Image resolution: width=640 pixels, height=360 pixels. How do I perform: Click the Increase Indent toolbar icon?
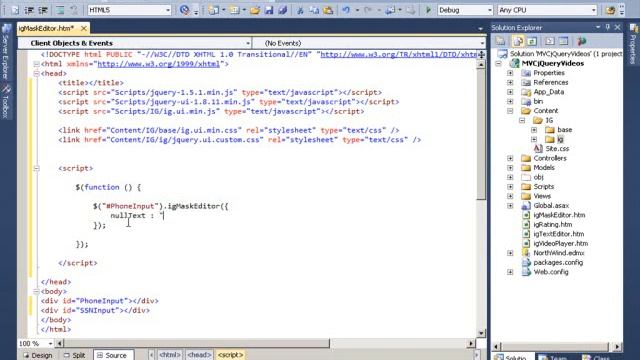(x=43, y=10)
